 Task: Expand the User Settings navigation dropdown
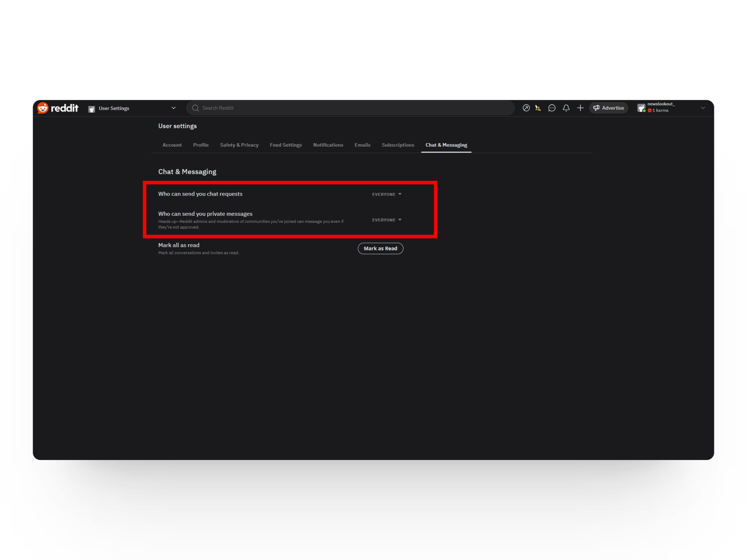point(174,108)
